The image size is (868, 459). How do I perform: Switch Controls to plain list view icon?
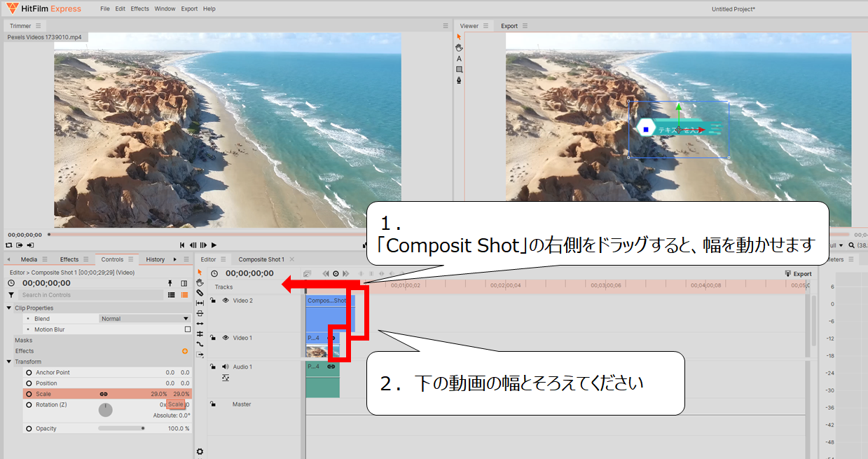[x=171, y=295]
